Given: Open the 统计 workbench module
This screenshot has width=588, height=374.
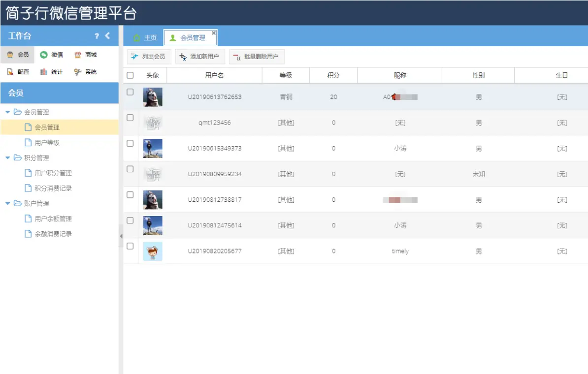Looking at the screenshot, I should click(x=51, y=71).
